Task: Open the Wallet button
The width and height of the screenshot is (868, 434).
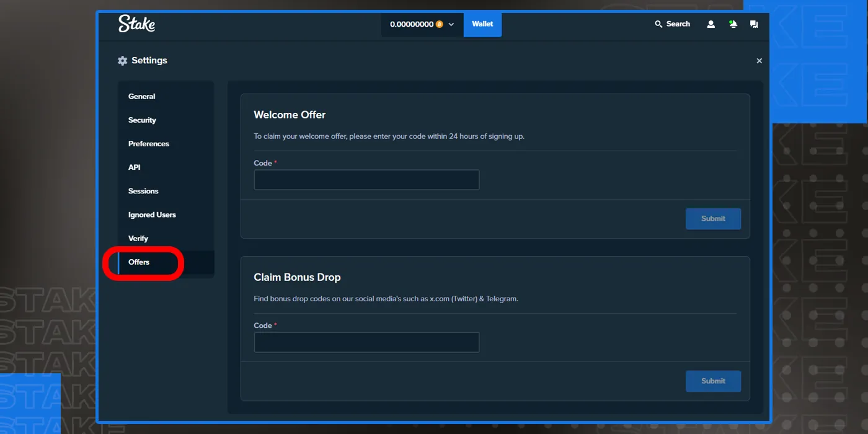Action: click(482, 24)
